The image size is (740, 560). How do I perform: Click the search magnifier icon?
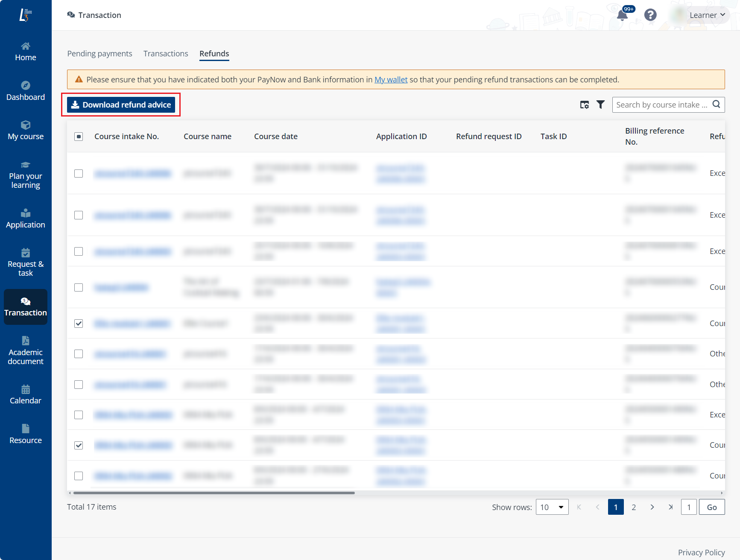coord(716,104)
